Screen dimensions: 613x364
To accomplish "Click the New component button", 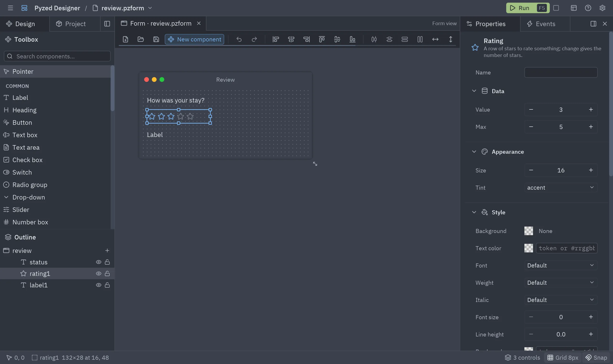I will [x=194, y=39].
